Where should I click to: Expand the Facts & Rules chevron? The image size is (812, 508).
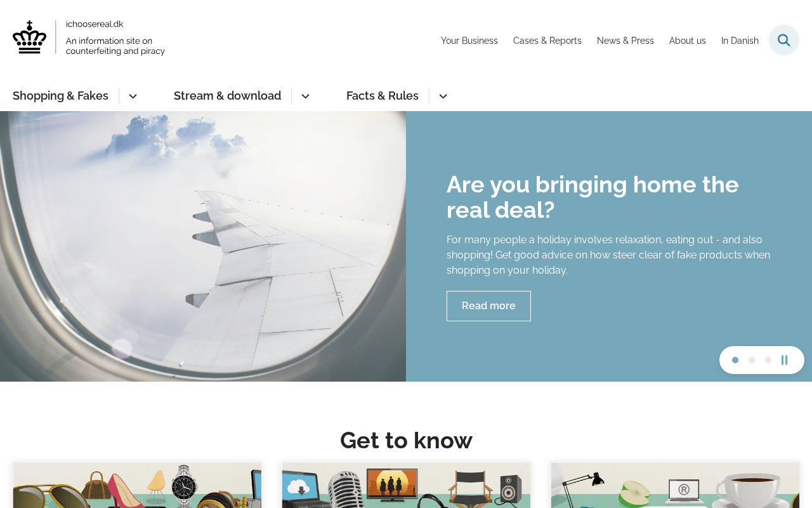point(443,96)
